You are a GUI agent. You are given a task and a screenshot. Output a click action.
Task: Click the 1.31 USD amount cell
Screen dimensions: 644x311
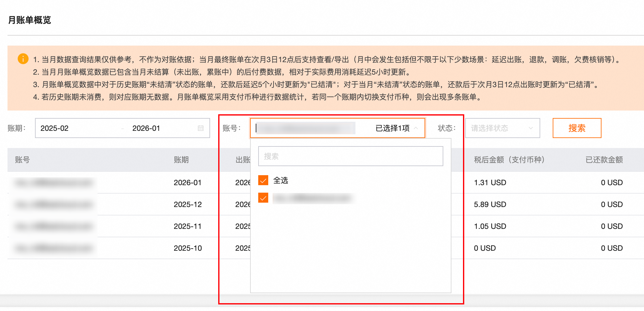[490, 183]
